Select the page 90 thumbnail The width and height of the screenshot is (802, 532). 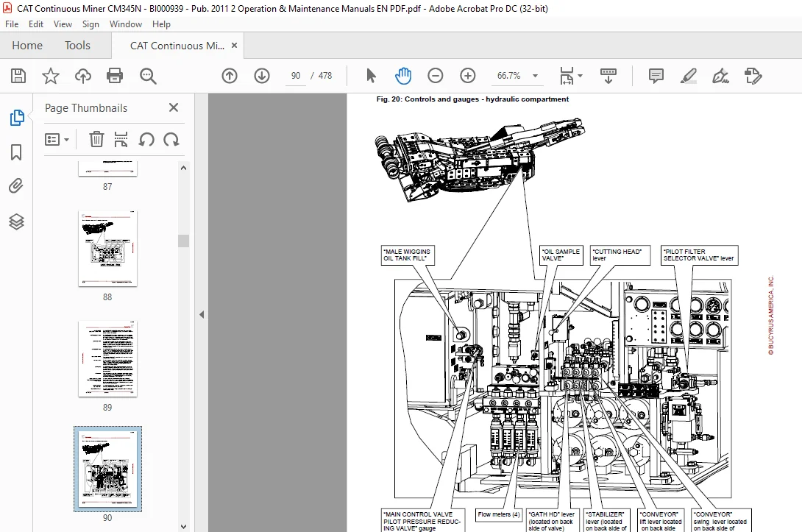coord(107,469)
